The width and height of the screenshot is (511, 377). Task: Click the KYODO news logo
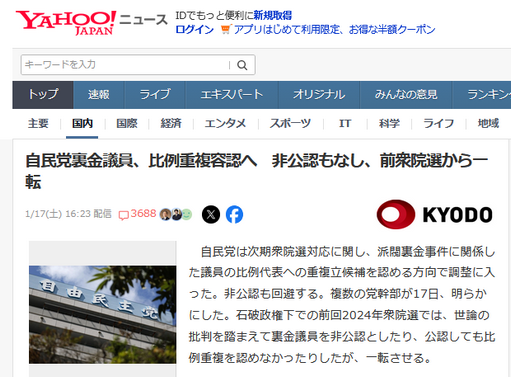click(x=434, y=214)
